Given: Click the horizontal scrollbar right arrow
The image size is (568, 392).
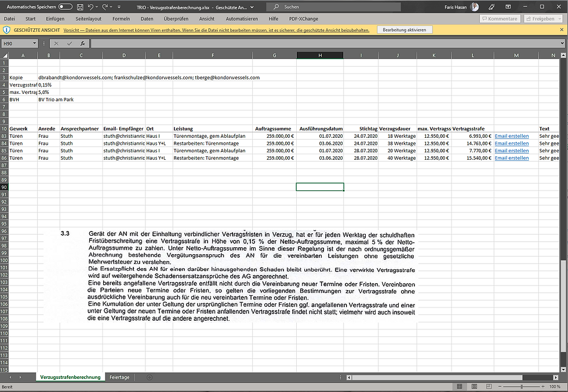Looking at the screenshot, I should coord(556,377).
